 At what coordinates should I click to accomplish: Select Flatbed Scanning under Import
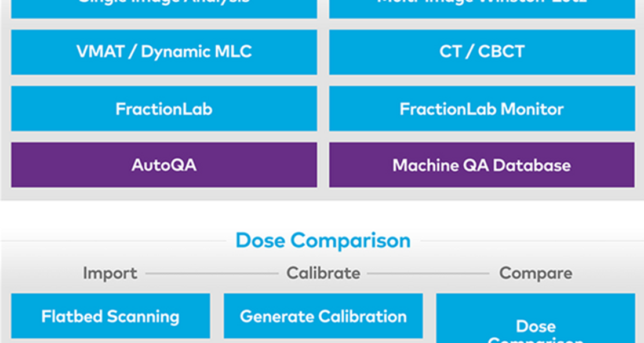(x=111, y=316)
